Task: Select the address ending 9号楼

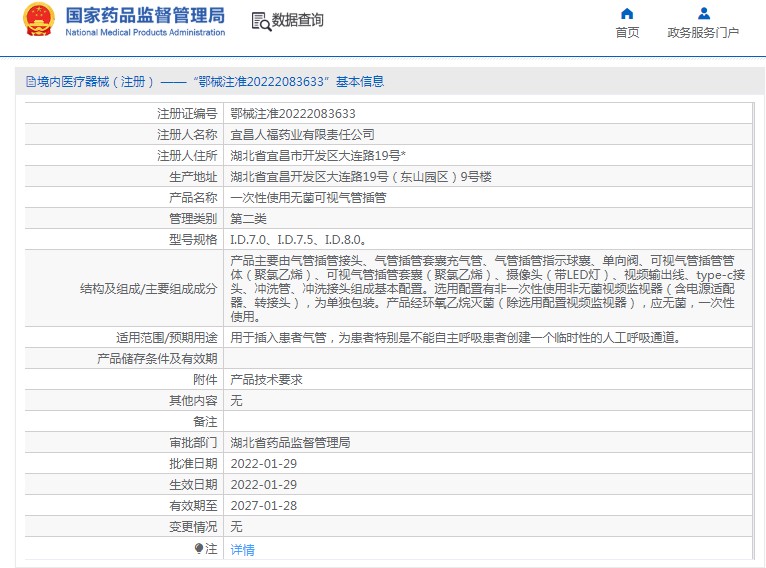Action: [361, 176]
